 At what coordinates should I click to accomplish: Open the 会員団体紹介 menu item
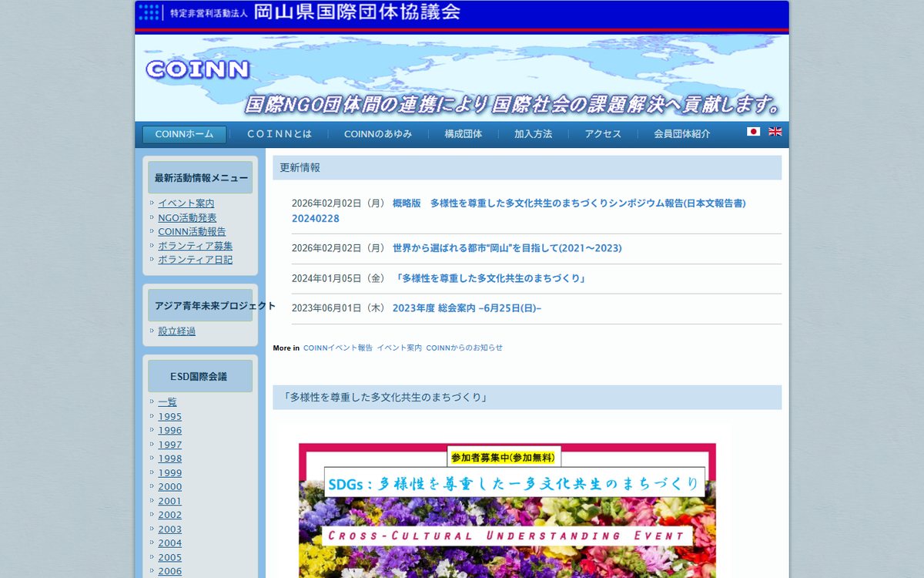coord(682,134)
